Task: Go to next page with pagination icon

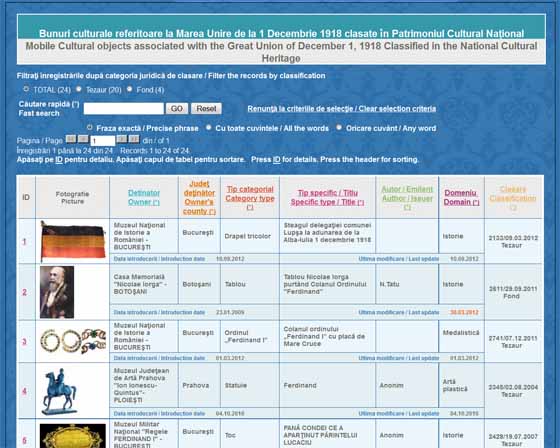Action: click(x=122, y=139)
